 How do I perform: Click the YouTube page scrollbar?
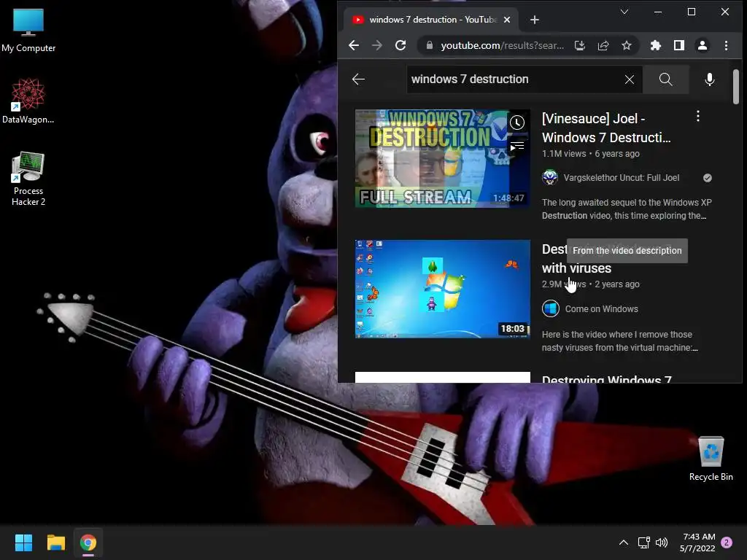tap(736, 86)
